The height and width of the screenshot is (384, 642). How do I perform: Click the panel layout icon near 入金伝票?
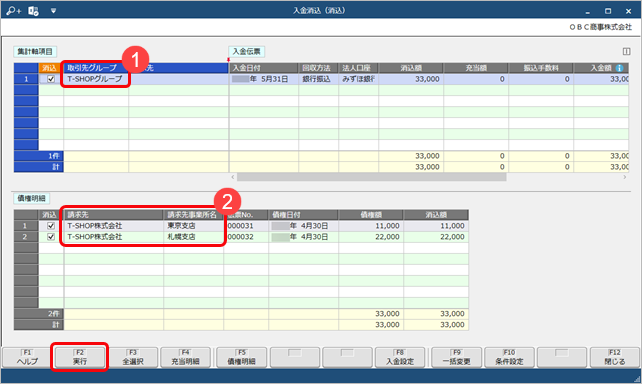click(x=626, y=51)
